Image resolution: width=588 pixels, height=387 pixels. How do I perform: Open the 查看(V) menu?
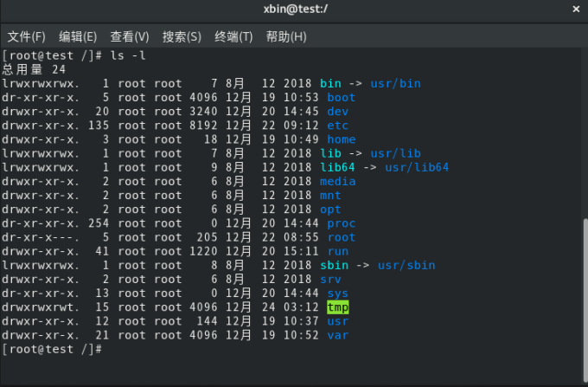pos(130,36)
